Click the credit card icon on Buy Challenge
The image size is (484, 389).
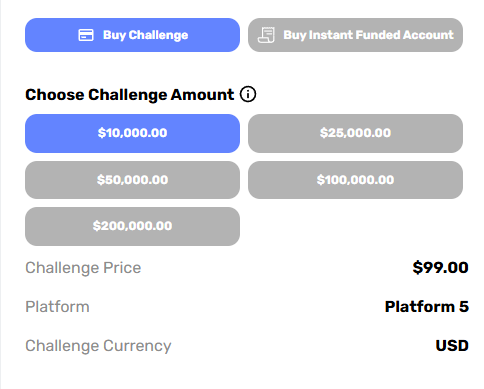coord(86,35)
